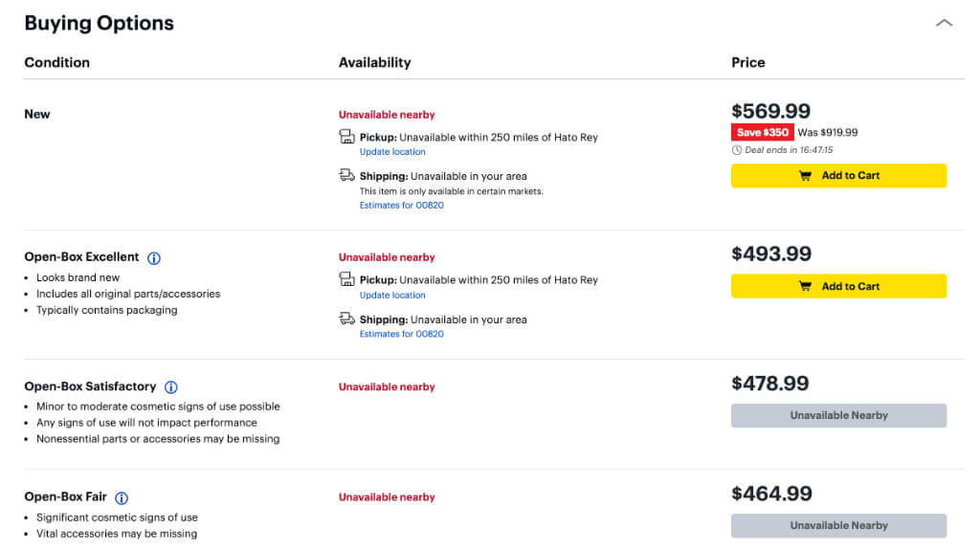Click Update location under Open-Box Excellent
Screen dimensions: 980x551
point(392,296)
